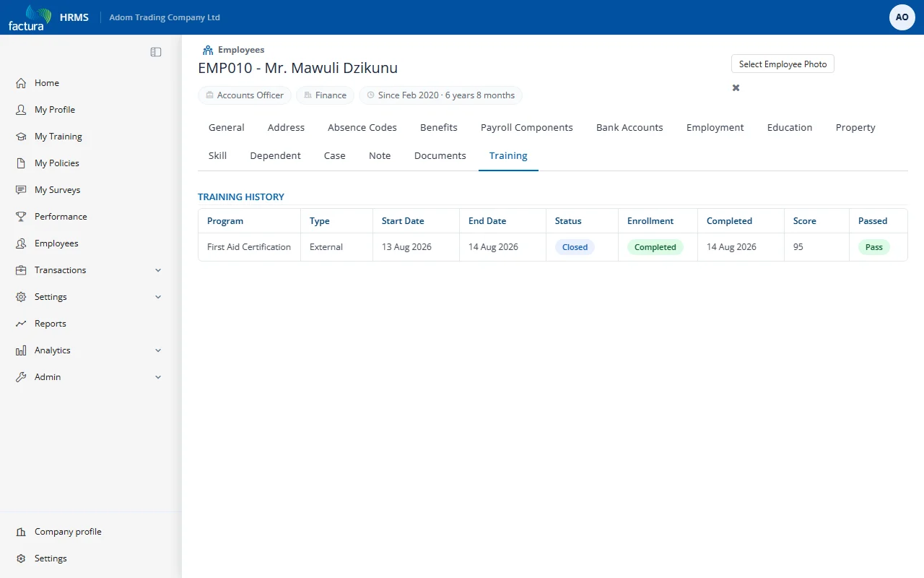Viewport: 924px width, 578px height.
Task: Click the Factura logo
Action: [x=30, y=17]
